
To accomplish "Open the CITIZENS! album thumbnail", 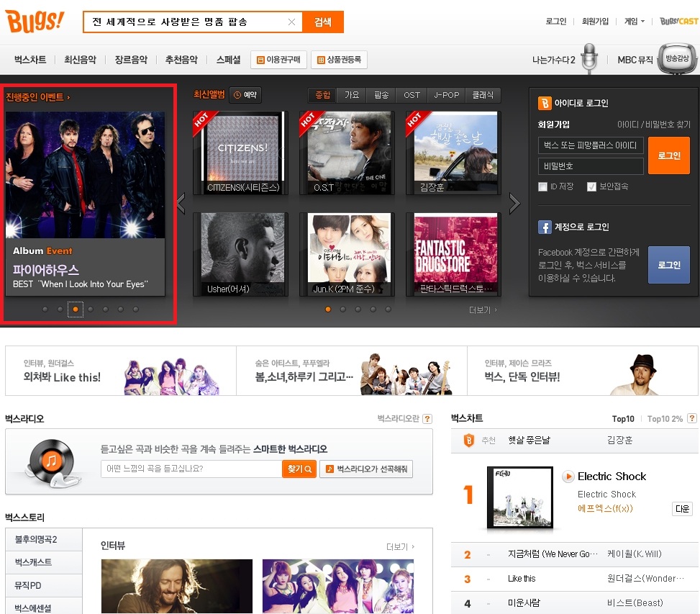I will 240,153.
